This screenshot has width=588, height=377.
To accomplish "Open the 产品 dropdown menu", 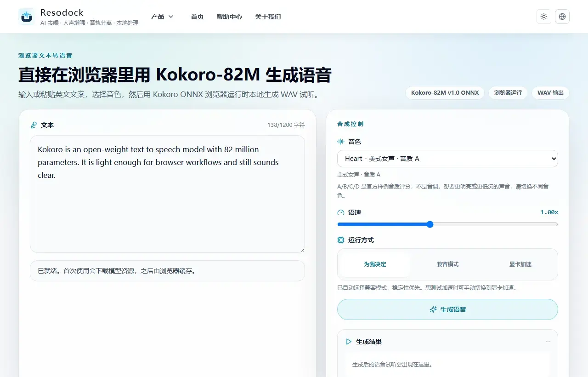I will click(x=163, y=17).
